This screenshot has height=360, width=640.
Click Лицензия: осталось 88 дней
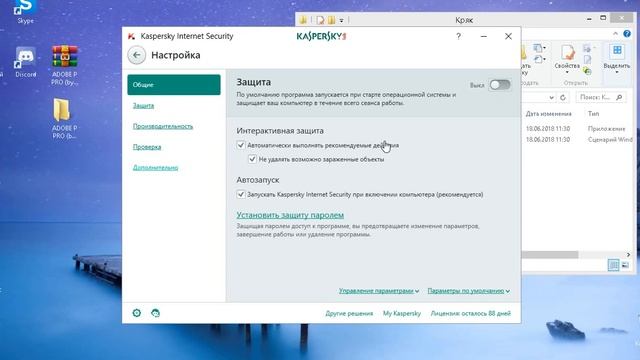471,313
